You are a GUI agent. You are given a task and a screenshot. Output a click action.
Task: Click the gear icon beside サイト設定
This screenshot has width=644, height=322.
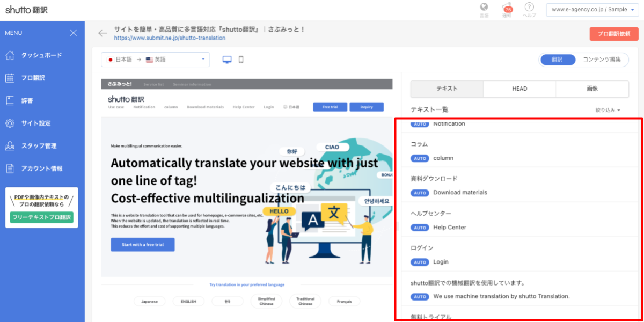point(10,123)
